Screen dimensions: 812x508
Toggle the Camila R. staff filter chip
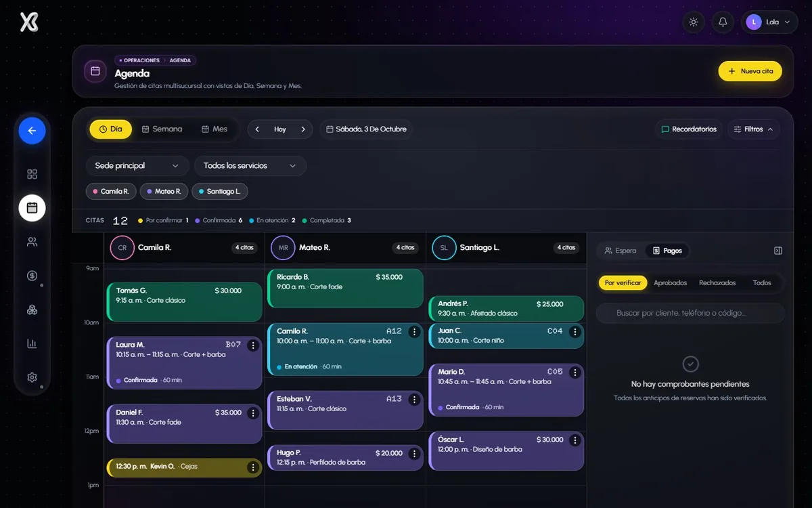[111, 192]
